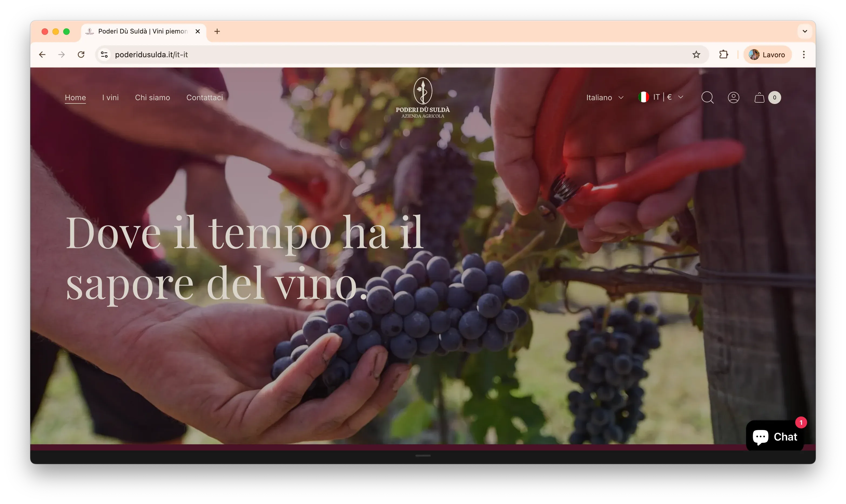The height and width of the screenshot is (504, 846).
Task: Click the Contattaci link
Action: click(204, 98)
